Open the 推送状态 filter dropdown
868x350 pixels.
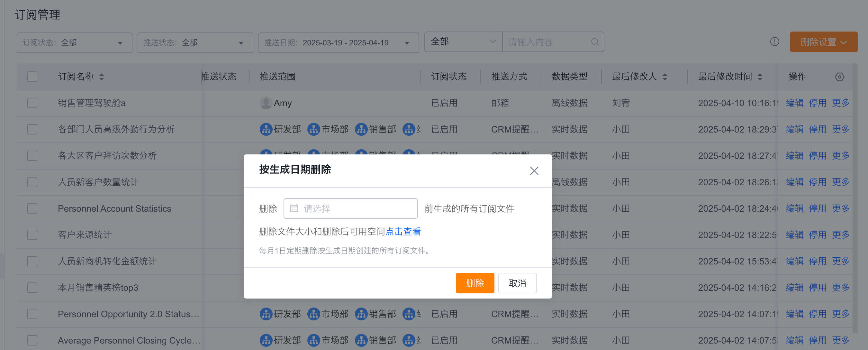(x=195, y=43)
